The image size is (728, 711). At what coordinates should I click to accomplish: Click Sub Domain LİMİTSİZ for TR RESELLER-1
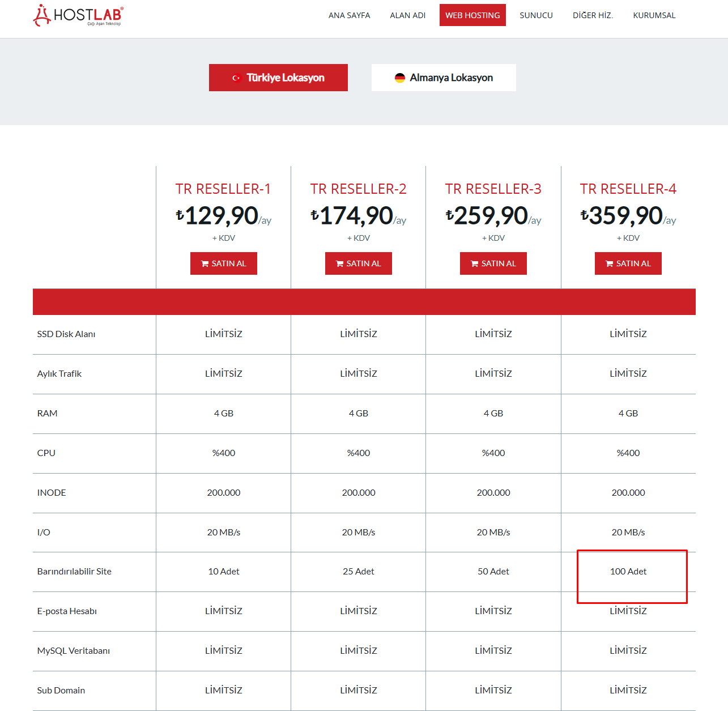[224, 691]
